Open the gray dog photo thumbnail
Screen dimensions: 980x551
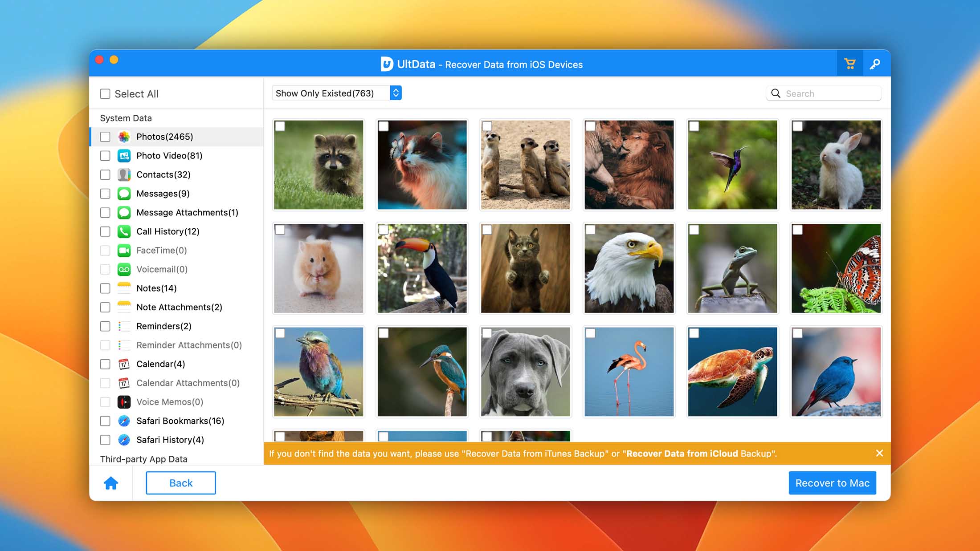pyautogui.click(x=526, y=372)
